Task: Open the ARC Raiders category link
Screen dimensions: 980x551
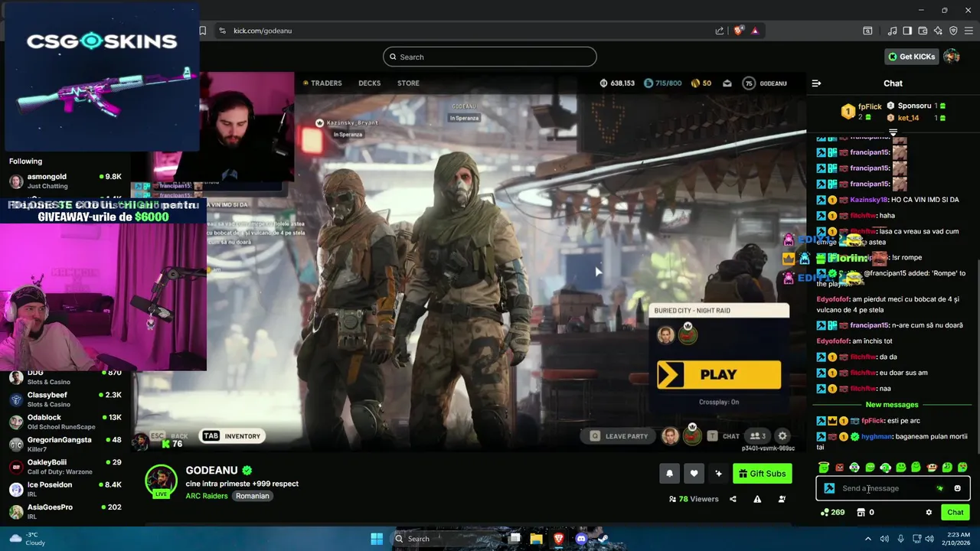Action: click(x=207, y=496)
